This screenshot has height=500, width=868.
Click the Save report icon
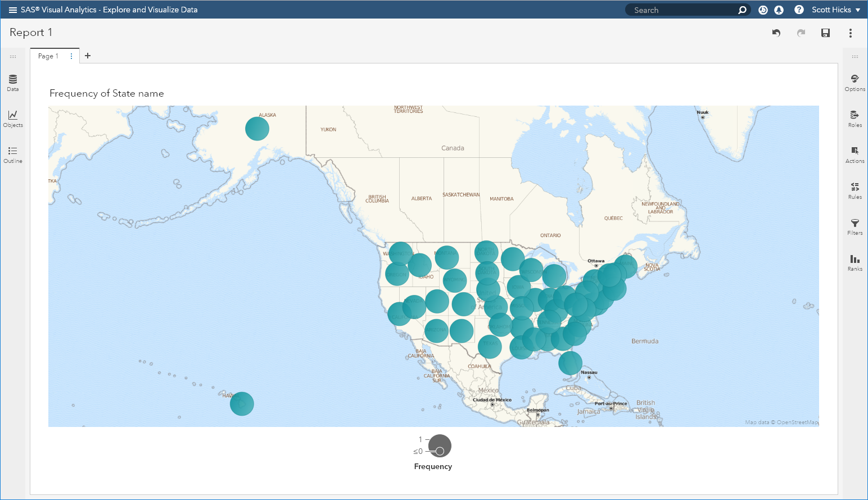click(x=825, y=33)
